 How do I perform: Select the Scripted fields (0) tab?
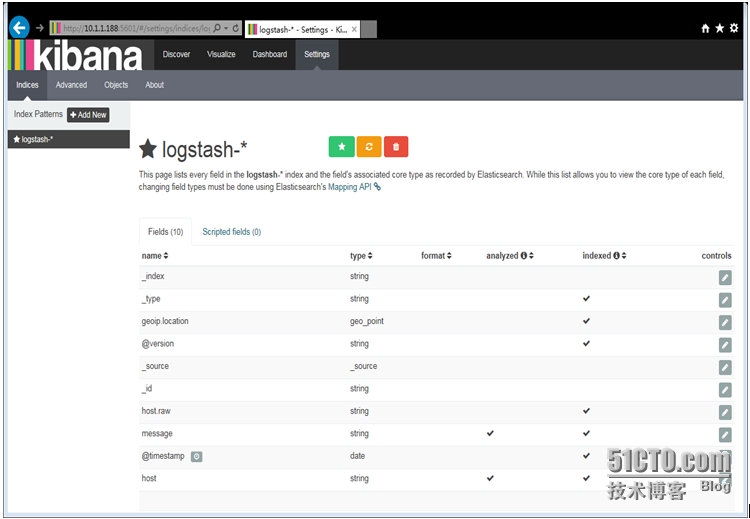[232, 232]
